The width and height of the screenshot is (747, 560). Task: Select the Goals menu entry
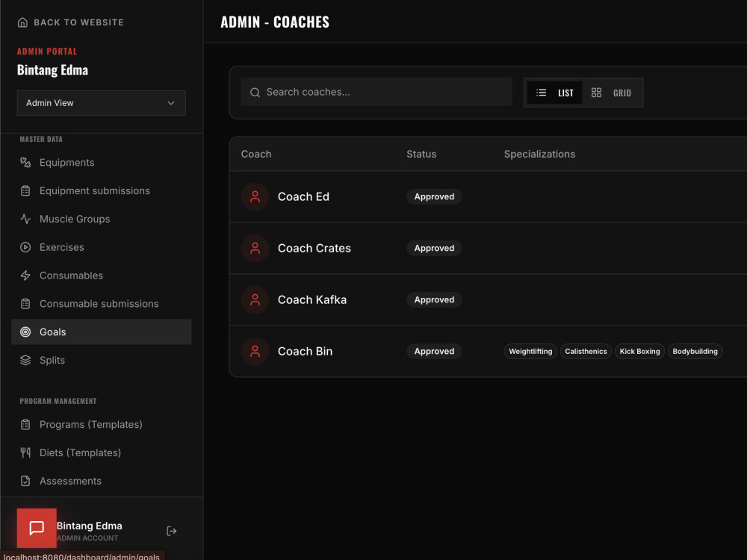[101, 332]
